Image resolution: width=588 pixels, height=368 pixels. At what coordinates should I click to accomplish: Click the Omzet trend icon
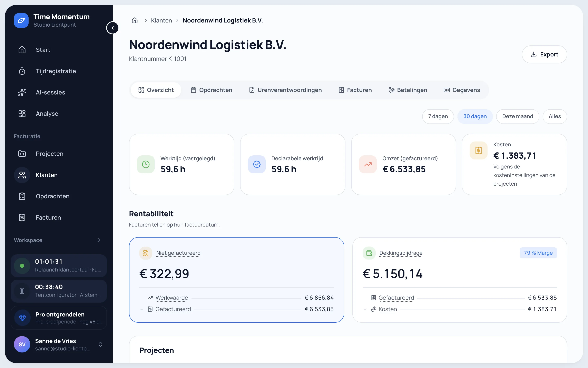368,164
